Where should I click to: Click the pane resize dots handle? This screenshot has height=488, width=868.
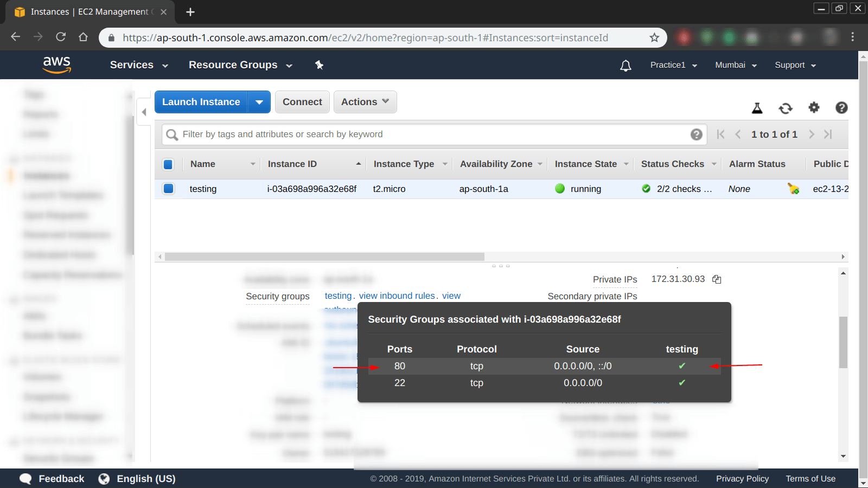click(501, 266)
